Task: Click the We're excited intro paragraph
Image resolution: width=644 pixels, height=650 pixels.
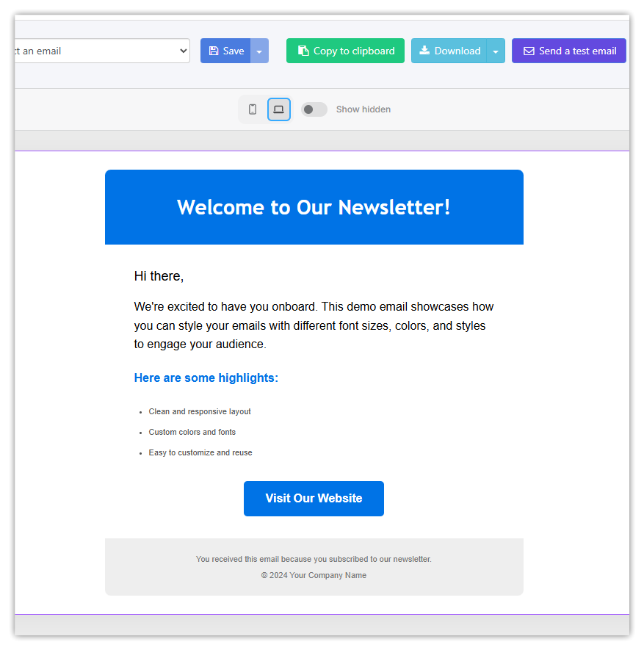Action: [314, 325]
